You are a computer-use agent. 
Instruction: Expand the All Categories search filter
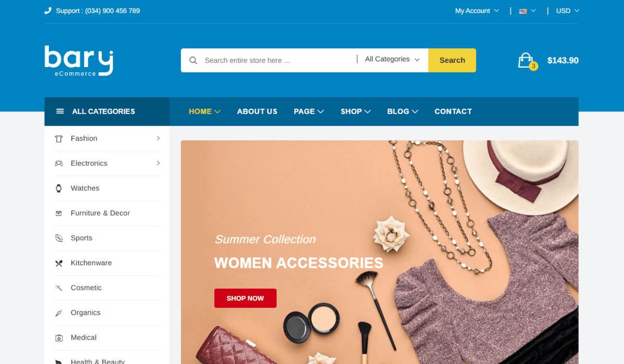pyautogui.click(x=392, y=59)
